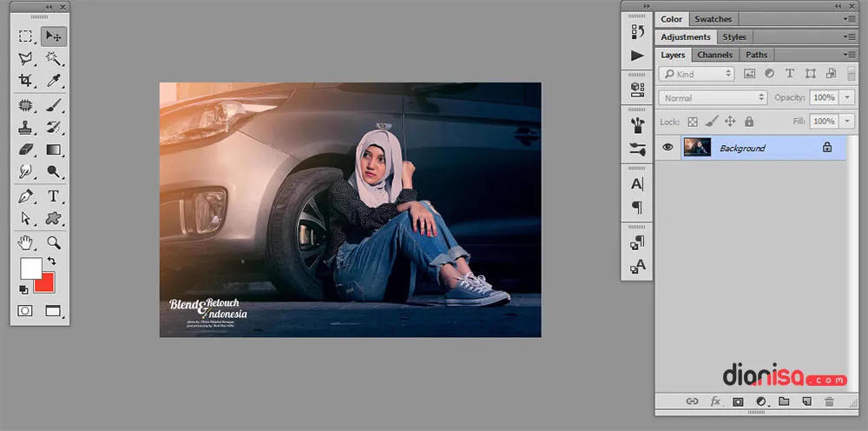Select the History Brush tool
868x431 pixels.
click(x=54, y=128)
